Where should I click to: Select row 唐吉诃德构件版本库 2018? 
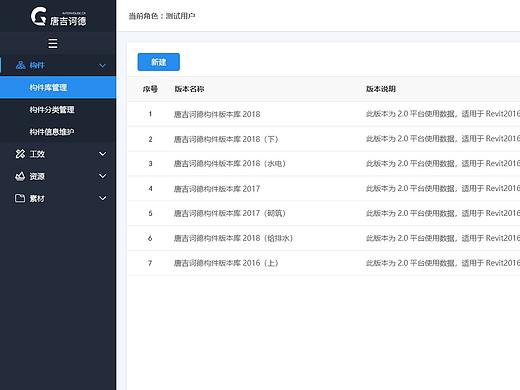pos(323,114)
